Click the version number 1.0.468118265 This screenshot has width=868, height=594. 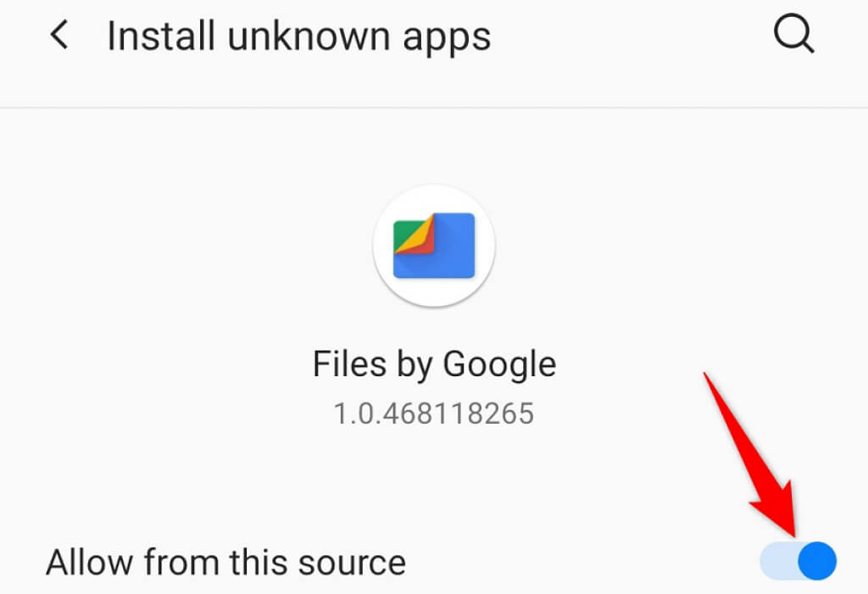coord(434,414)
